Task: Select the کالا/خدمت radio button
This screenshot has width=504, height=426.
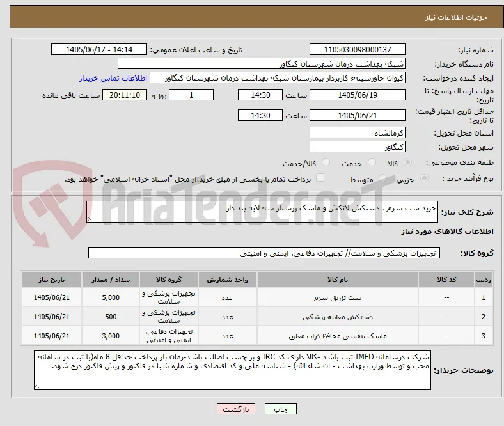Action: pos(326,162)
